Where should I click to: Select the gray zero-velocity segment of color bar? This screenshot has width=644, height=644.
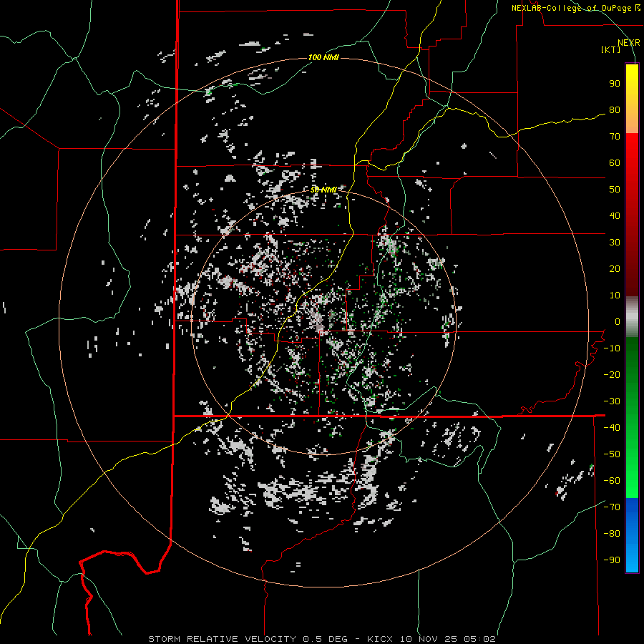pyautogui.click(x=632, y=318)
